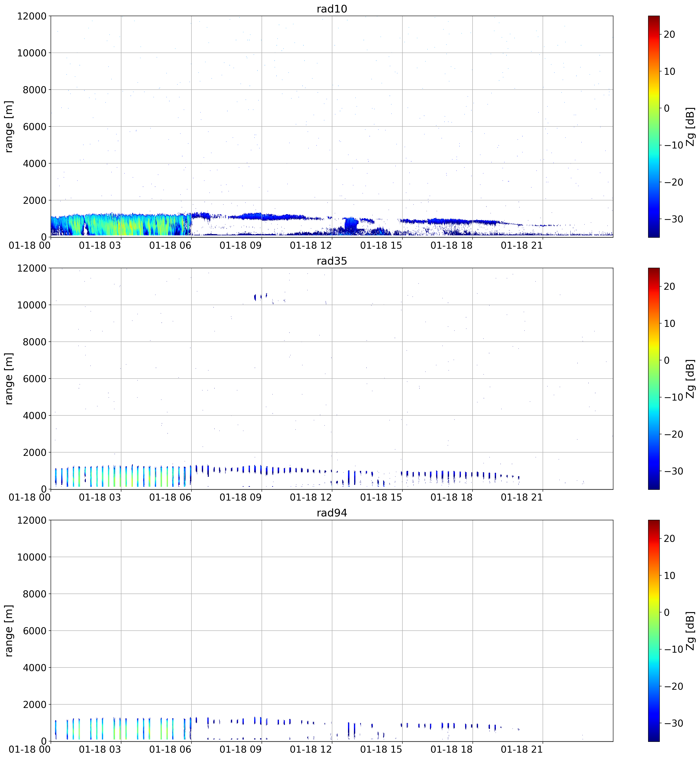Click the rad35 plot title
700x759 pixels.
click(x=332, y=261)
